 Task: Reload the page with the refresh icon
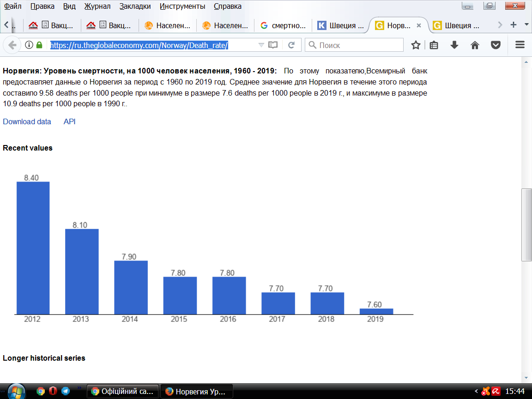click(x=291, y=45)
